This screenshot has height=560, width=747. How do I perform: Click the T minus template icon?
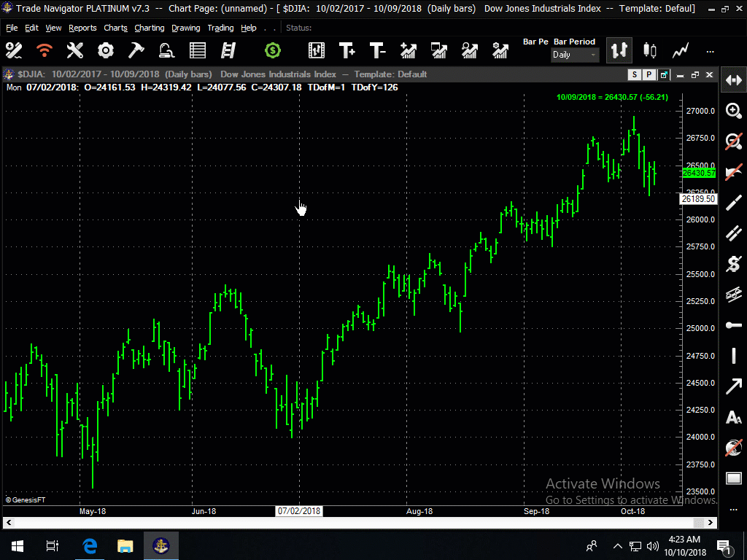click(x=377, y=50)
